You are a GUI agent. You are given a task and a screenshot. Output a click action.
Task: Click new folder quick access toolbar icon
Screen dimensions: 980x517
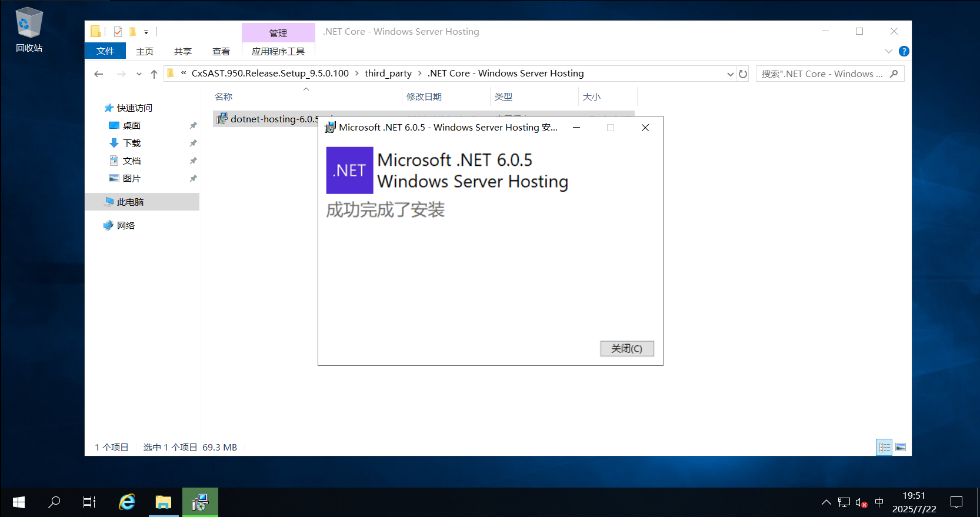point(133,32)
